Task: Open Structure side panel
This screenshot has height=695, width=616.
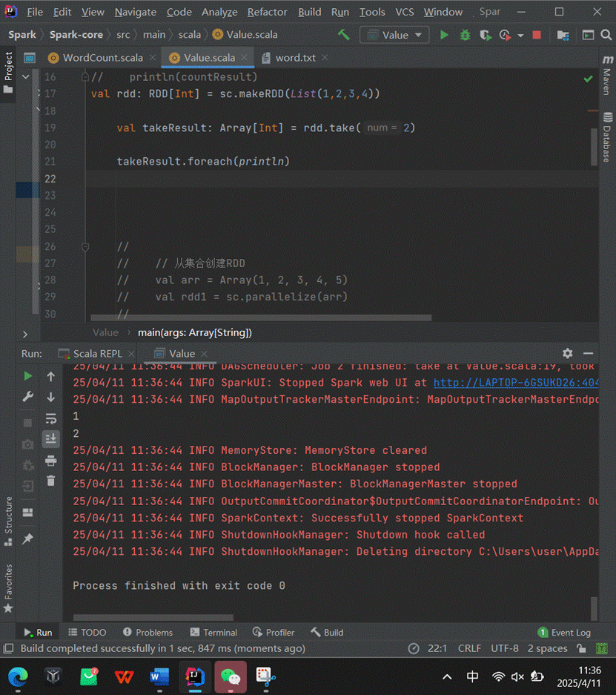Action: click(x=8, y=521)
